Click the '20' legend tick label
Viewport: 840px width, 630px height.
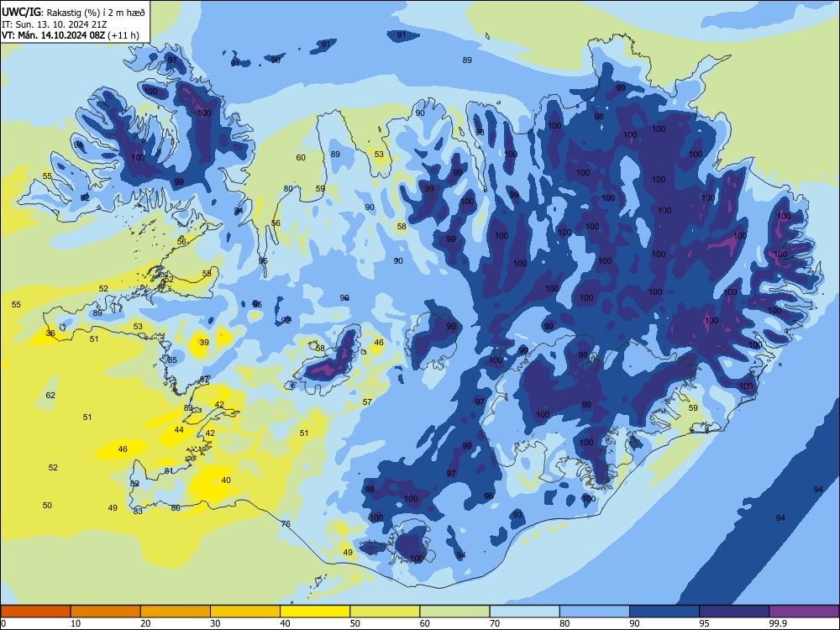145,623
